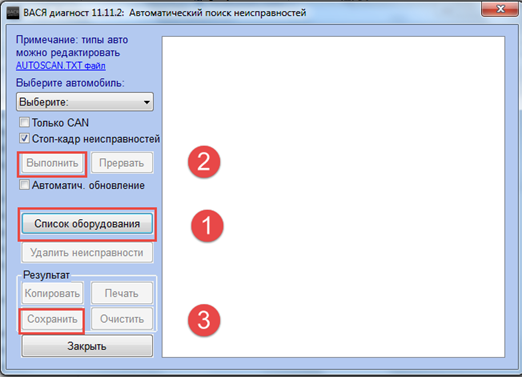
Task: Click the Сохранить button
Action: [x=52, y=319]
